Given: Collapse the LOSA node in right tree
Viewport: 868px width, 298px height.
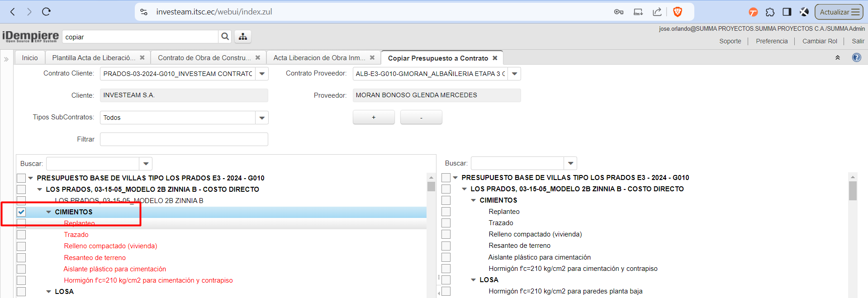Looking at the screenshot, I should (x=473, y=280).
